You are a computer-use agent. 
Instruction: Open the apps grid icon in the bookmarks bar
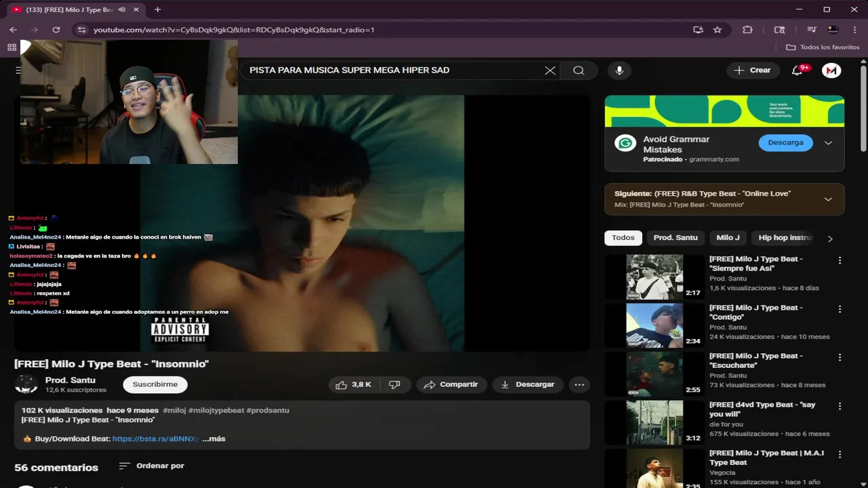click(x=12, y=47)
